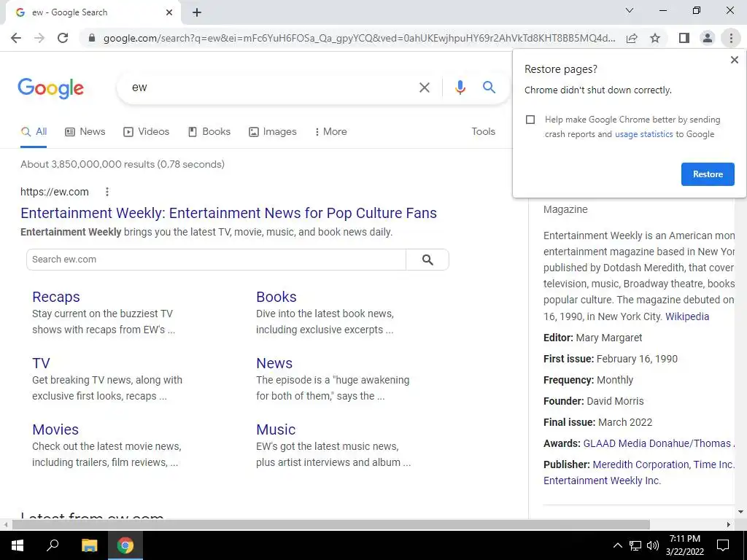
Task: Open Chrome three-dot menu
Action: pyautogui.click(x=731, y=38)
